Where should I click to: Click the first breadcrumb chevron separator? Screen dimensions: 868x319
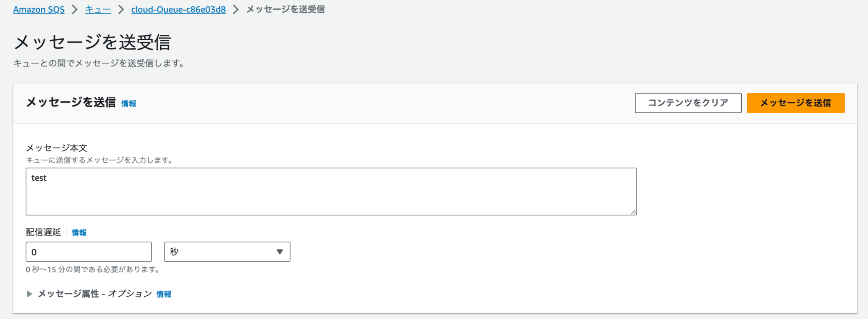coord(74,9)
